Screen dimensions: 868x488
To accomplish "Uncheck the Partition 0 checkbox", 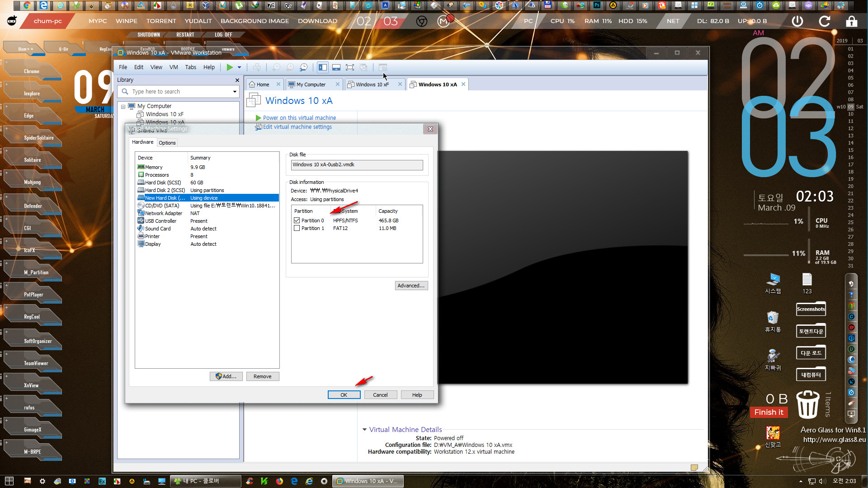I will 297,221.
